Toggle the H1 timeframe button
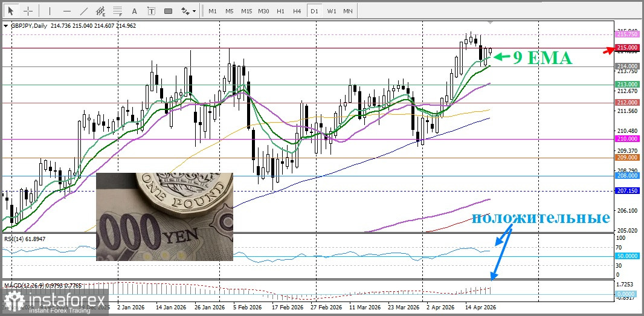Image resolution: width=644 pixels, height=316 pixels. 280,11
